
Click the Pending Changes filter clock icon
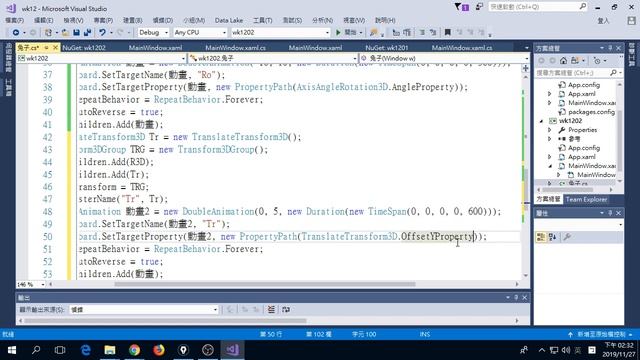point(597,60)
